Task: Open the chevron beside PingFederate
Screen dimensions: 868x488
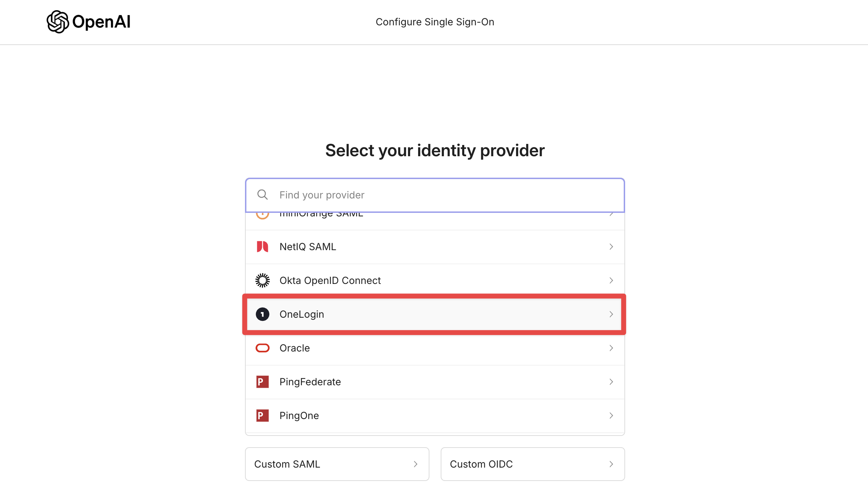Action: pyautogui.click(x=611, y=382)
